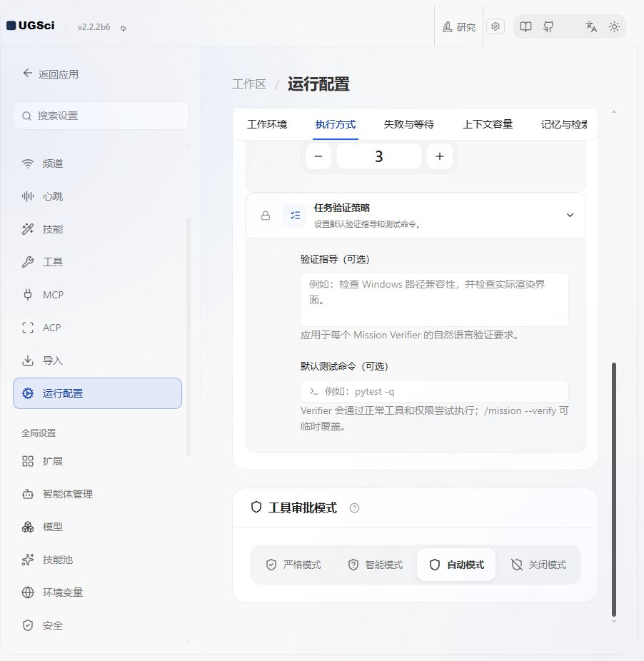Click the scrollbar down arrow
This screenshot has height=661, width=644.
[614, 621]
